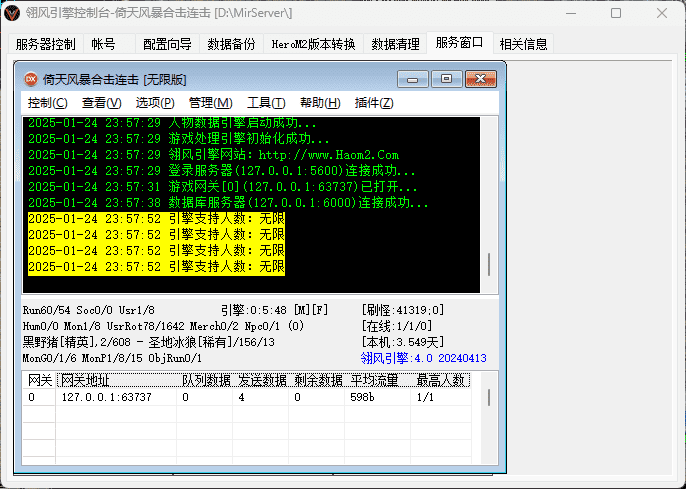686x489 pixels.
Task: Open the 相关信息 tab
Action: (523, 44)
